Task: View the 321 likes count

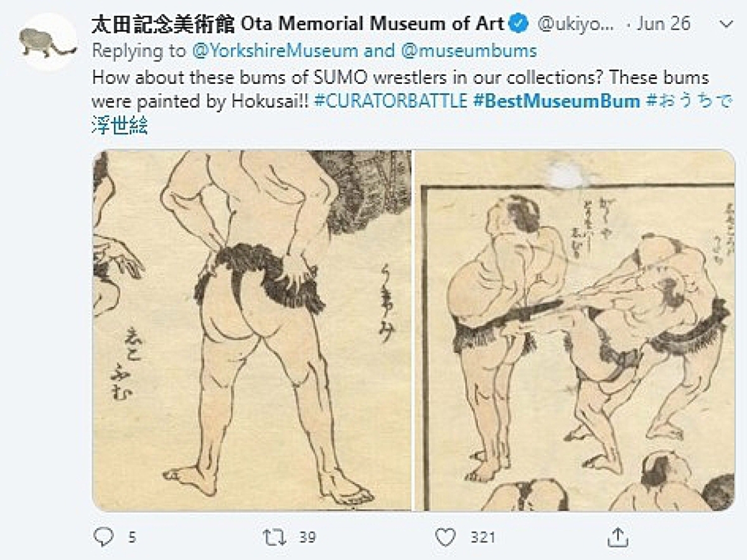Action: click(x=482, y=536)
